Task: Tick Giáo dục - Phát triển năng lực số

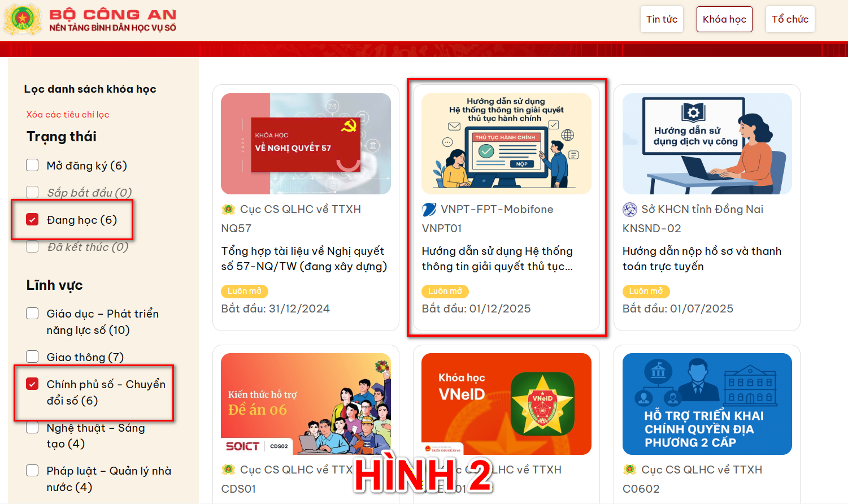Action: pyautogui.click(x=32, y=313)
